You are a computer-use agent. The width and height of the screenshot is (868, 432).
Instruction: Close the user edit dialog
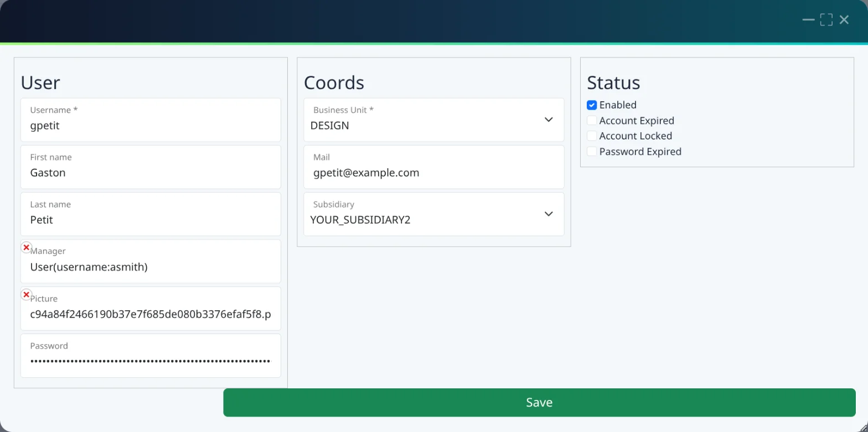tap(844, 20)
